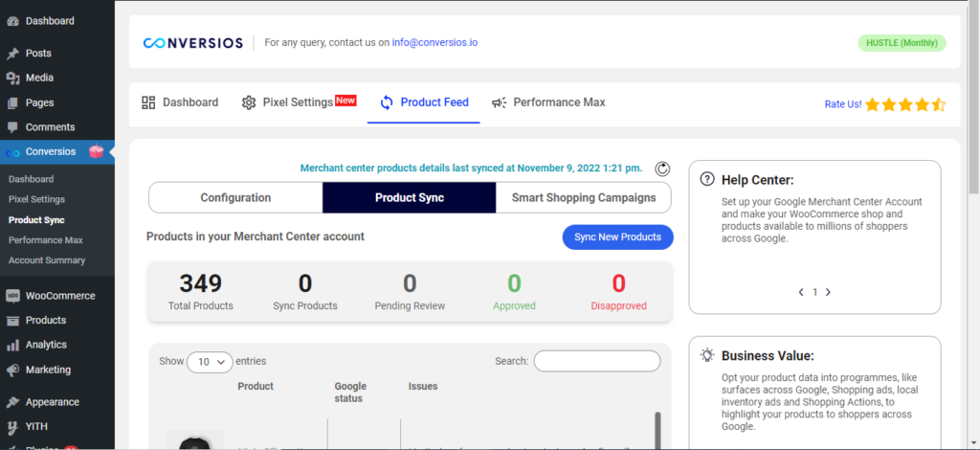Click the Products box icon
Image resolution: width=980 pixels, height=450 pixels.
(x=12, y=321)
